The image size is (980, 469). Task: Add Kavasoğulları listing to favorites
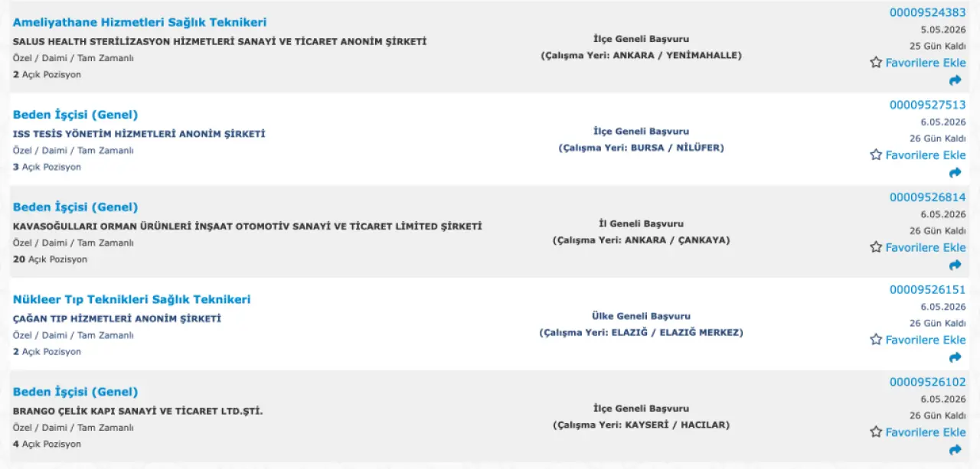(x=925, y=248)
